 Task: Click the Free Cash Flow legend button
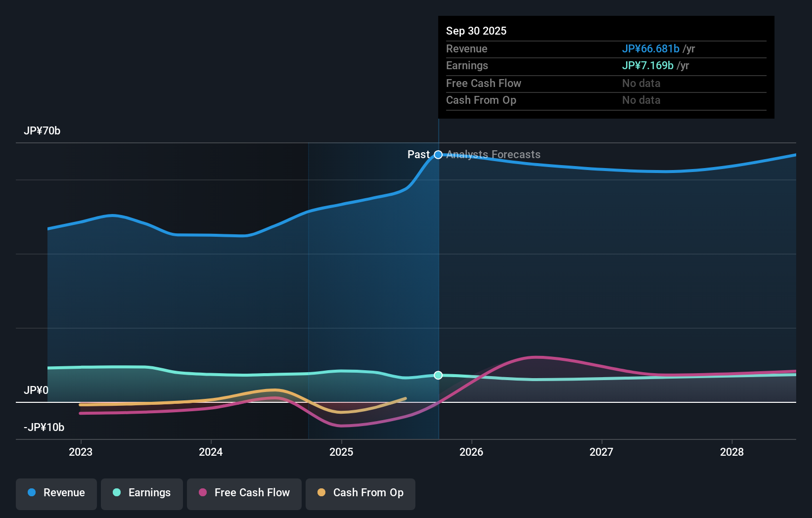pos(244,493)
